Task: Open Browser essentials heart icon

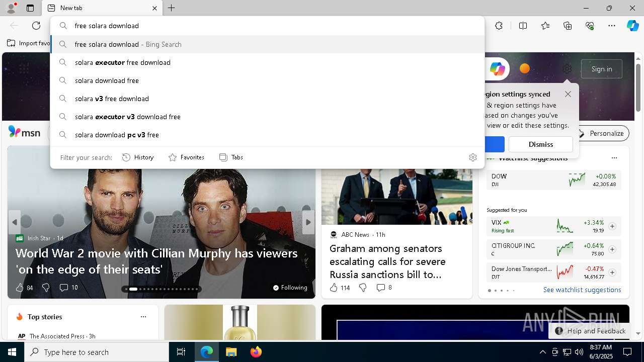Action: click(x=590, y=26)
